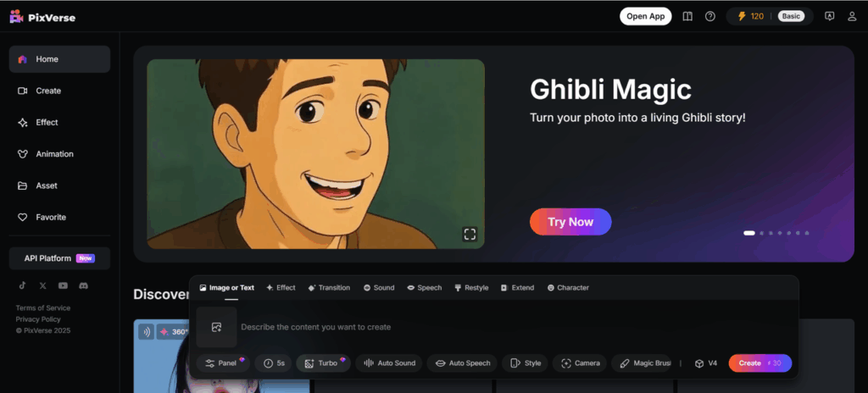Viewport: 868px width, 393px height.
Task: Open the V4 model selector
Action: (705, 363)
